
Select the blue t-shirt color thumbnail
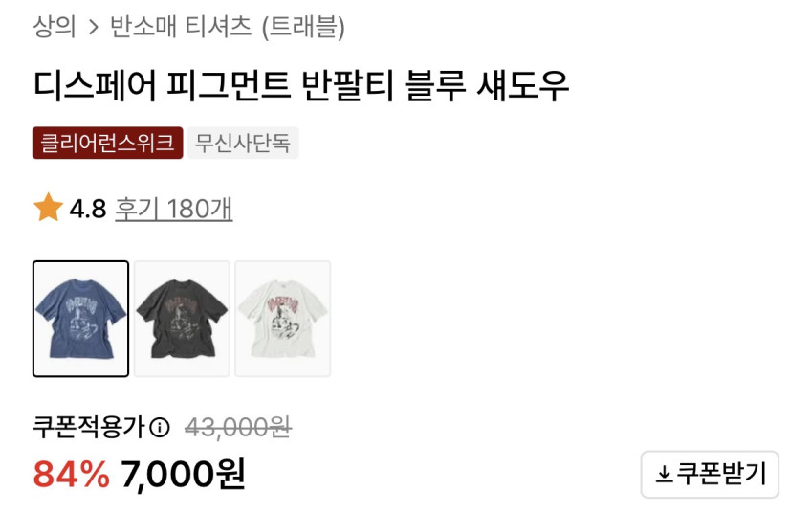pos(80,319)
